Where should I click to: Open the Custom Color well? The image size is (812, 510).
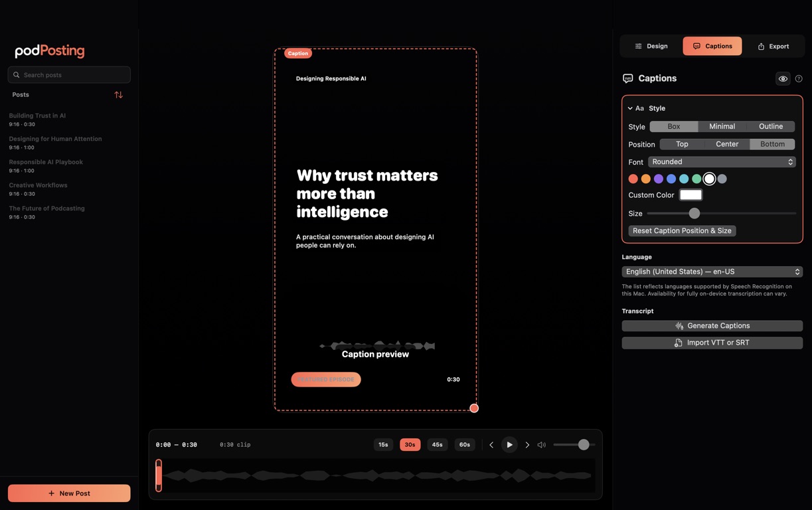[690, 195]
